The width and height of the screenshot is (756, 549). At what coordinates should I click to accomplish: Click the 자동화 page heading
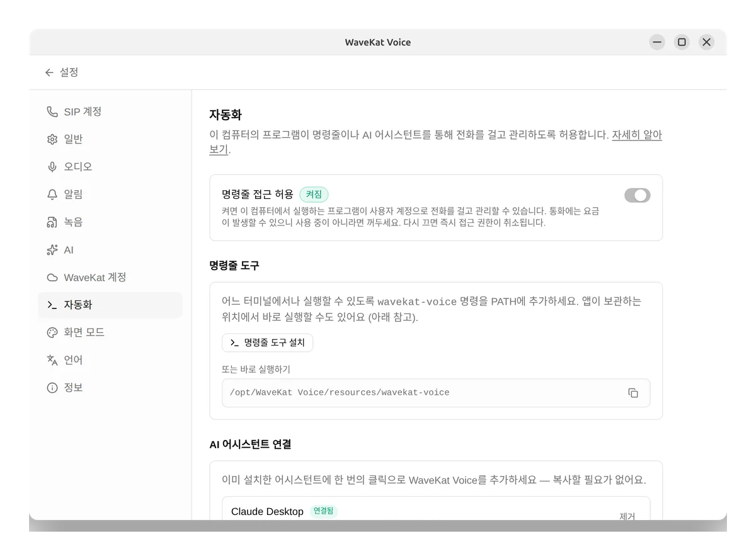click(226, 115)
